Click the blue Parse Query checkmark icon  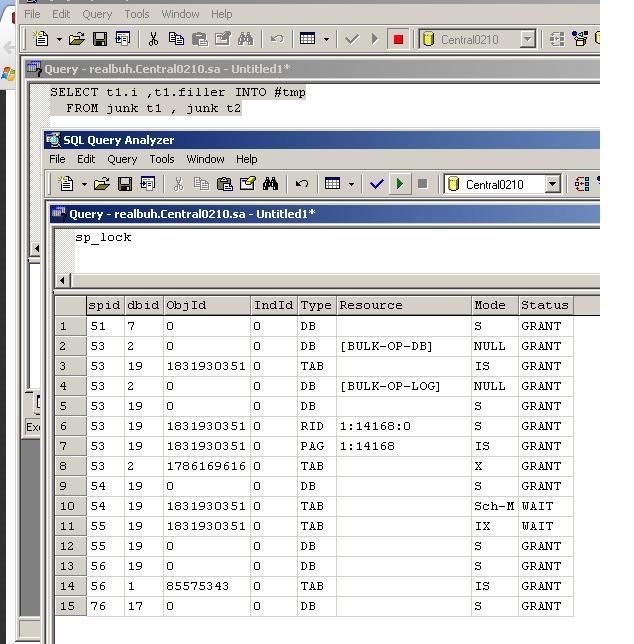pyautogui.click(x=377, y=184)
